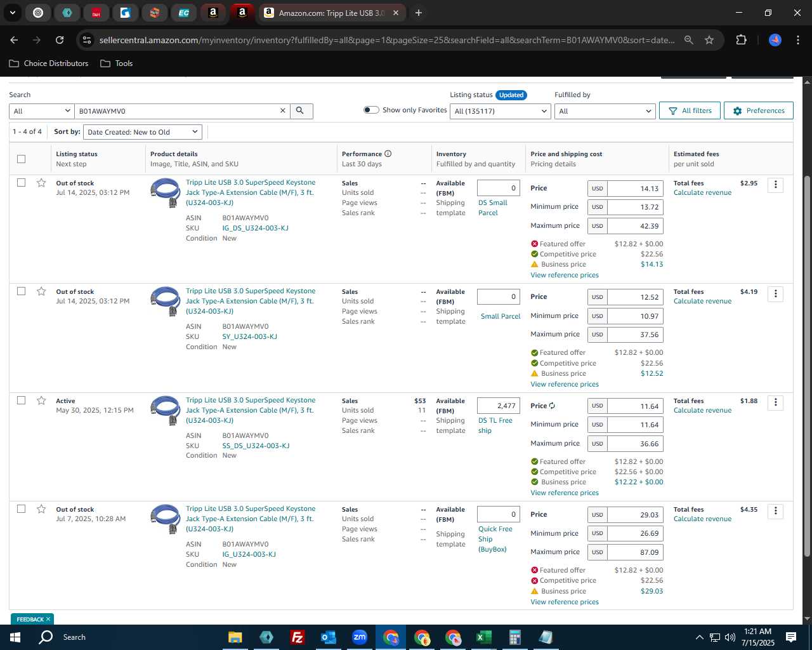Star the IG_U324-003-KJ listing as favorite
812x650 pixels.
click(41, 509)
